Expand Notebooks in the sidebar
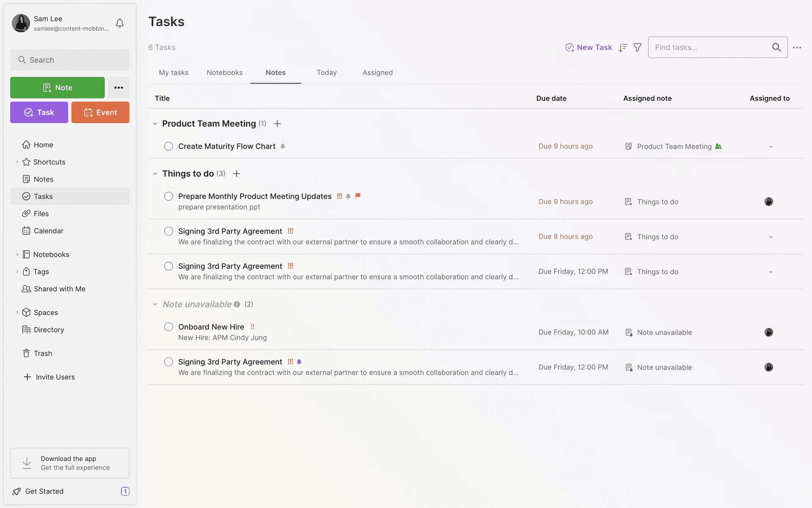Image resolution: width=812 pixels, height=508 pixels. (x=17, y=254)
